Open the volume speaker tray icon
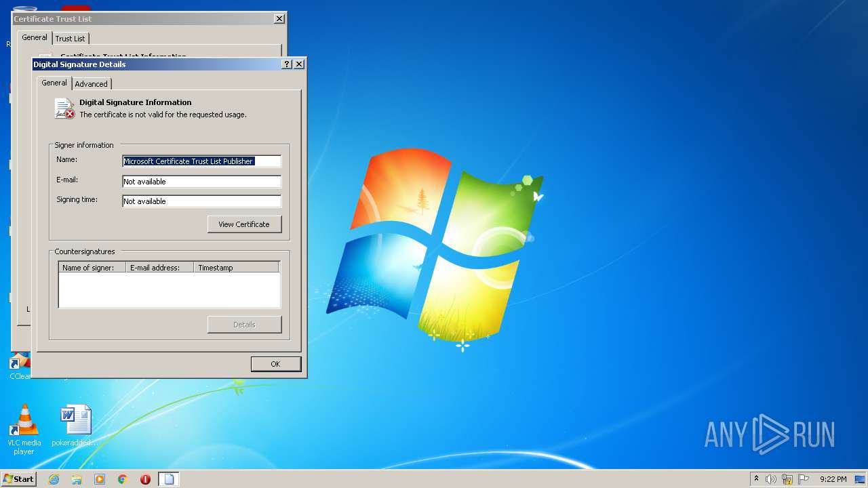This screenshot has height=488, width=868. [x=771, y=479]
